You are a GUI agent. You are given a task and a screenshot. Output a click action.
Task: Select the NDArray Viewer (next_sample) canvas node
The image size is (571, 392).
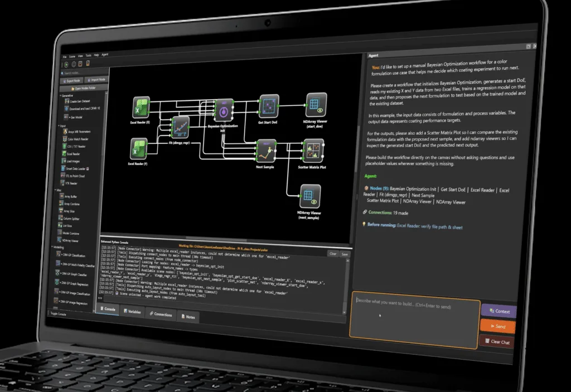(310, 196)
